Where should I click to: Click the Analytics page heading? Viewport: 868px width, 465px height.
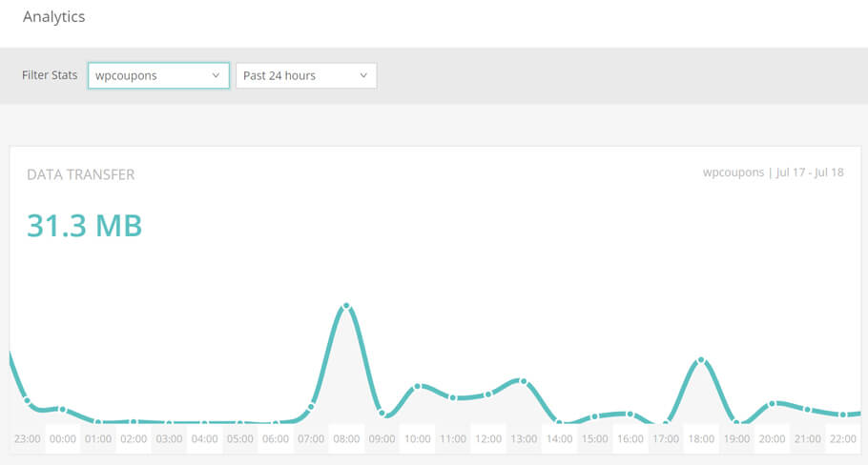coord(54,16)
